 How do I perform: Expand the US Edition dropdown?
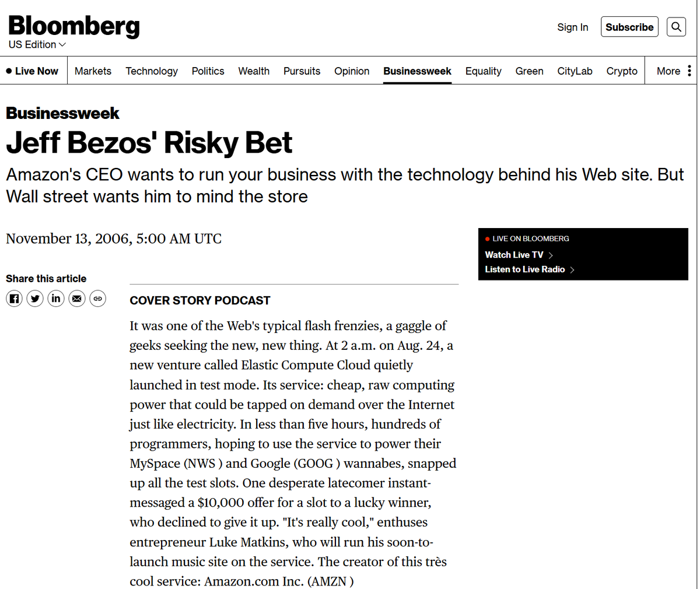coord(37,45)
